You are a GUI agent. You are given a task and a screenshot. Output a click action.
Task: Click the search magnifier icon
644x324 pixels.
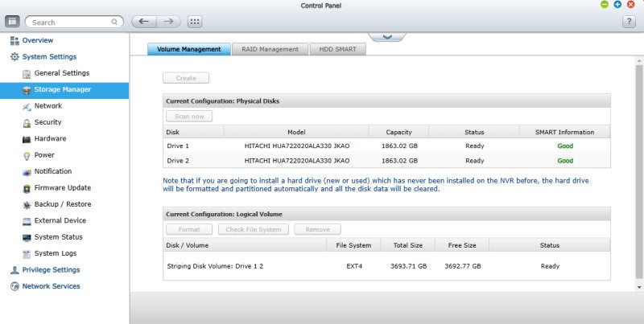point(114,23)
